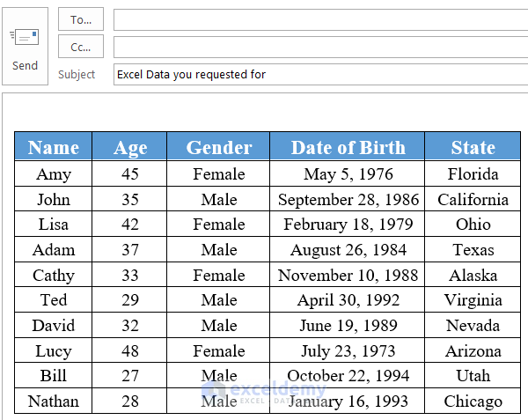
Task: Click the cell containing Amy
Action: 54,173
